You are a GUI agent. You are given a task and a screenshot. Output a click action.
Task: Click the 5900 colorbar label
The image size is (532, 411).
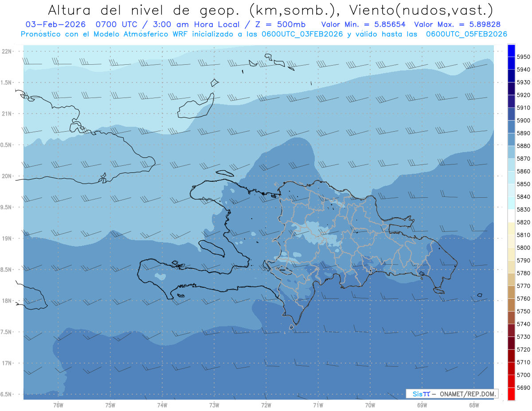524,121
